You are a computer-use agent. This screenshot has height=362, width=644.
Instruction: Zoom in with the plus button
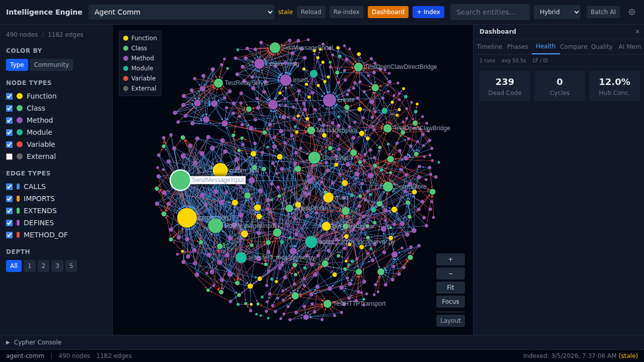coord(450,259)
